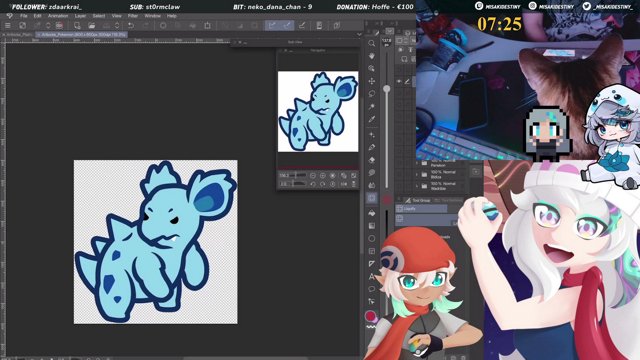Select the Gradient tool
Image resolution: width=640 pixels, height=360 pixels.
click(x=371, y=226)
